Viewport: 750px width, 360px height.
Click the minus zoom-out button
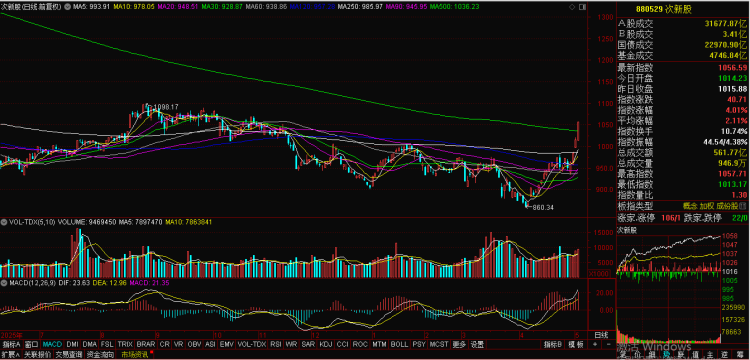[x=608, y=344]
